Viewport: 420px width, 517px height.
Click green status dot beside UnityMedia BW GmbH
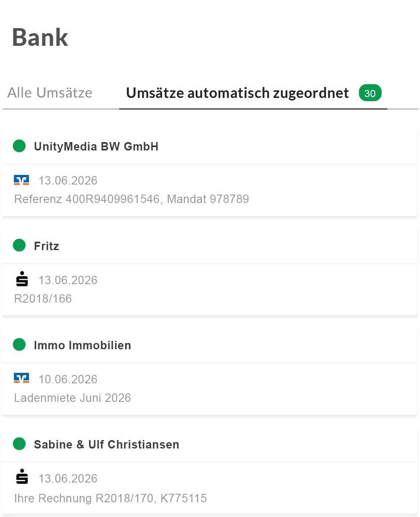pyautogui.click(x=19, y=146)
